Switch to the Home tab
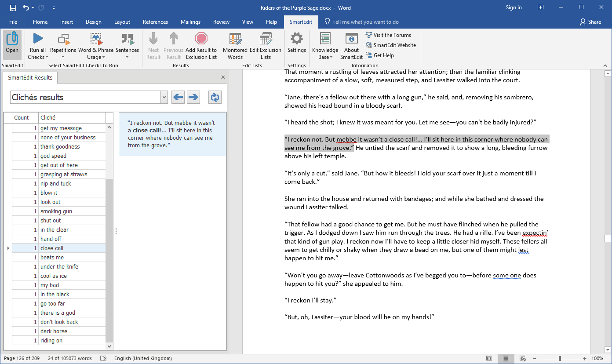The image size is (612, 364). pos(40,22)
